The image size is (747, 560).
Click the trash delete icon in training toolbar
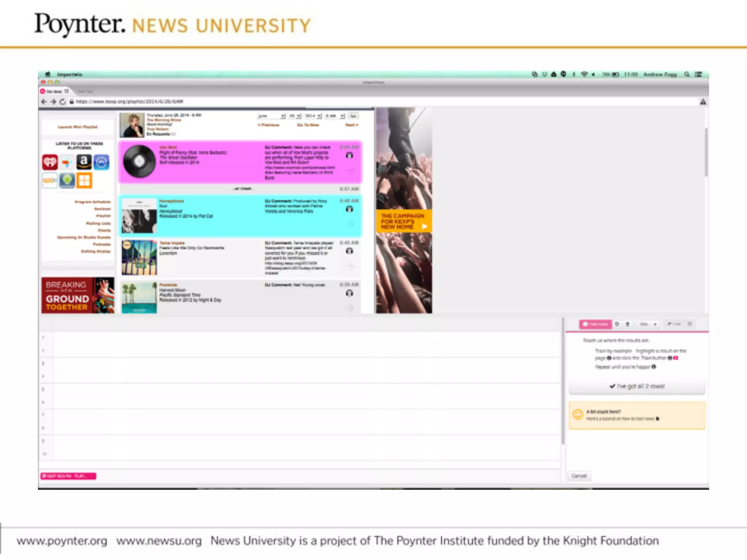click(628, 324)
